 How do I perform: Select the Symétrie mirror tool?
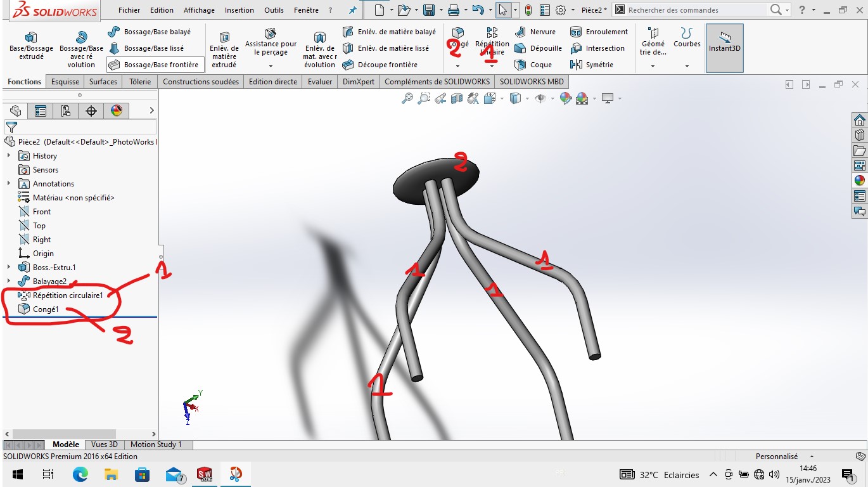click(x=592, y=65)
